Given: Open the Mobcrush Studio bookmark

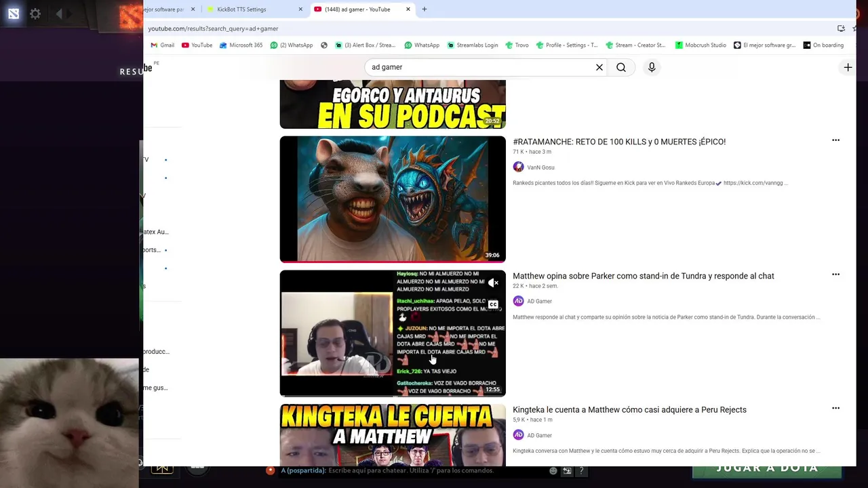Looking at the screenshot, I should (701, 45).
